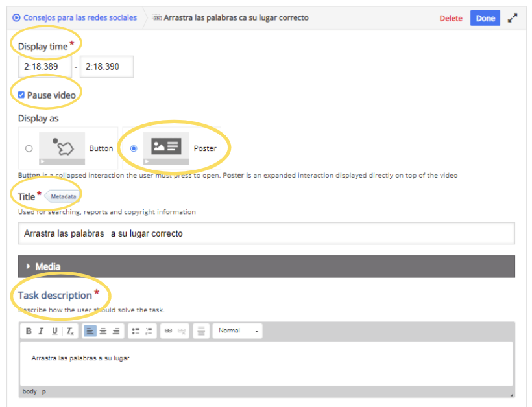Toggle fullscreen with the expand arrows icon
This screenshot has height=407, width=532.
coord(513,18)
